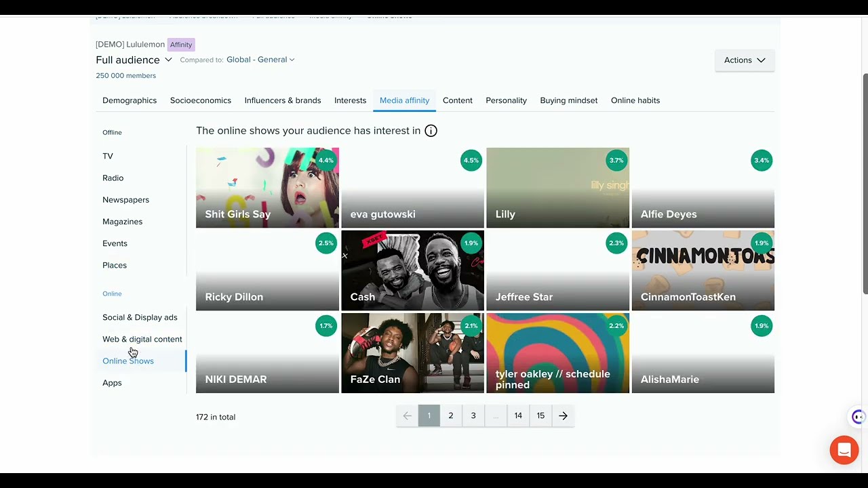Image resolution: width=868 pixels, height=488 pixels.
Task: Click the 2.5% badge on Ricky Dillon
Action: click(325, 243)
